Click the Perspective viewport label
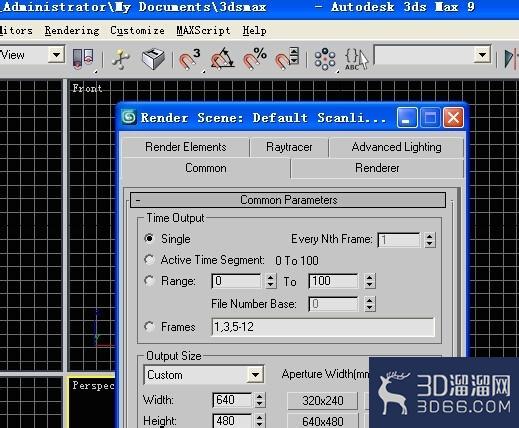This screenshot has height=428, width=519. point(93,385)
